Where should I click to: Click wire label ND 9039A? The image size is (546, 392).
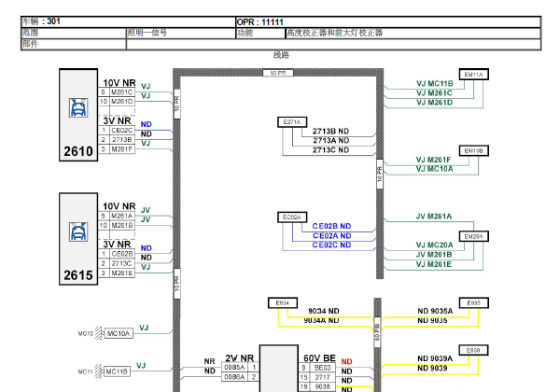435,358
